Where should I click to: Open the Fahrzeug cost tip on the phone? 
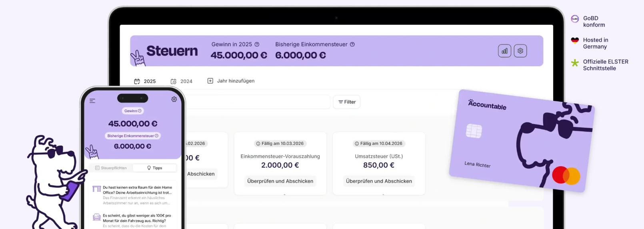[x=133, y=221]
